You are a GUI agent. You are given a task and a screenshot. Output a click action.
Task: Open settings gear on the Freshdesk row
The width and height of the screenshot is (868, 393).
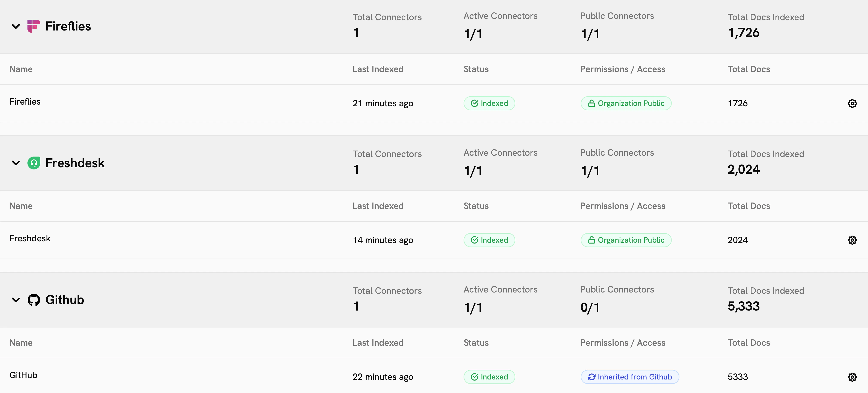(852, 240)
